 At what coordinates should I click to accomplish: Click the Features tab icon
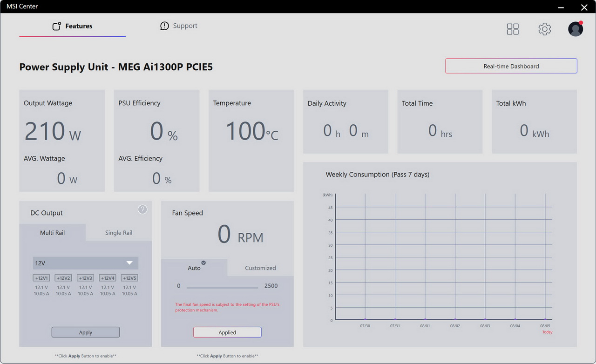point(57,26)
